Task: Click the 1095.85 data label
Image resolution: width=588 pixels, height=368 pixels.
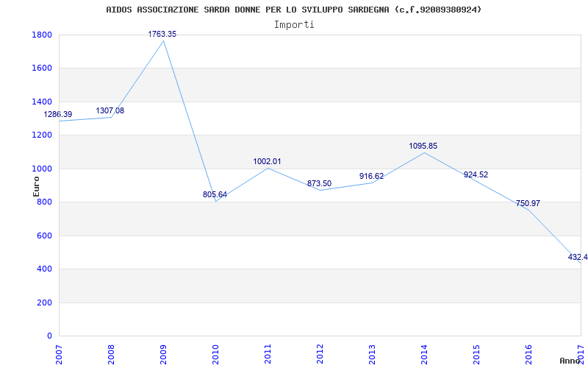Action: tap(423, 146)
